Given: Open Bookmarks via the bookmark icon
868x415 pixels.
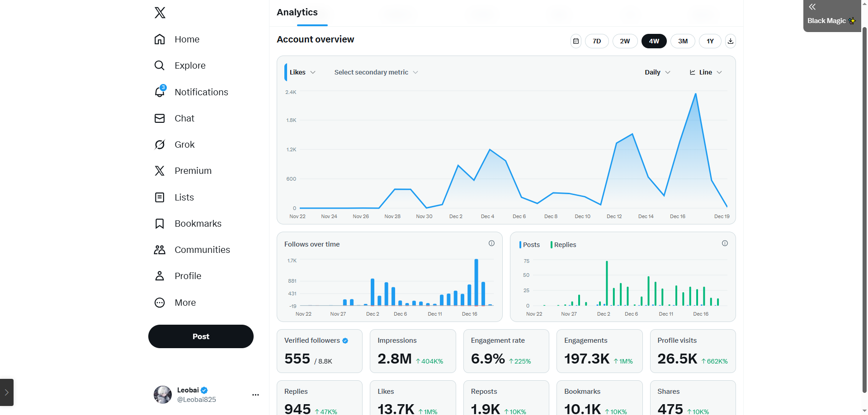Looking at the screenshot, I should point(160,223).
